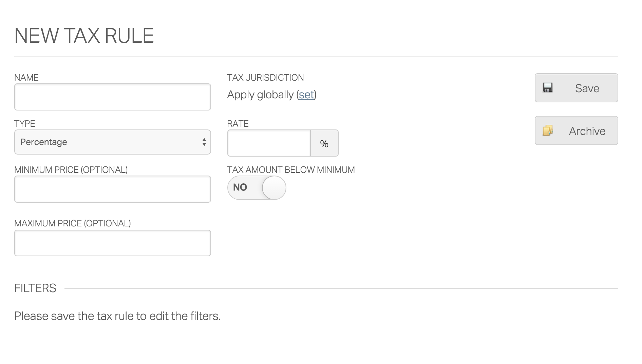
Task: Click the FILTERS section label
Action: [35, 288]
